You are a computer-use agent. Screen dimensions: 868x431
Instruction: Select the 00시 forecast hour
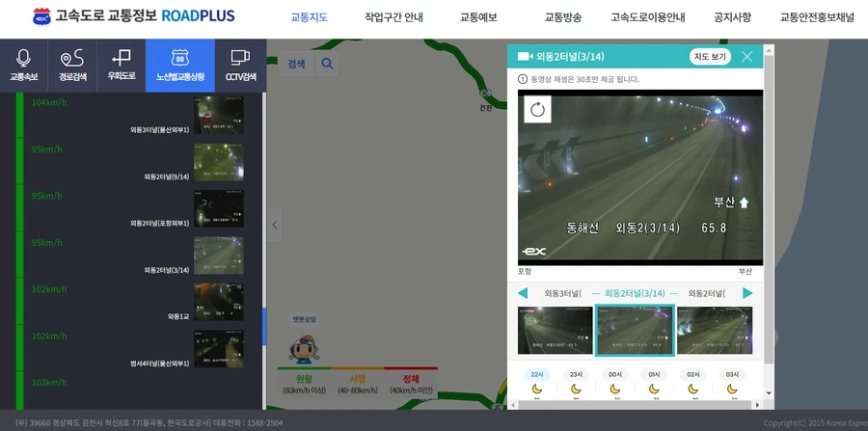coord(615,374)
